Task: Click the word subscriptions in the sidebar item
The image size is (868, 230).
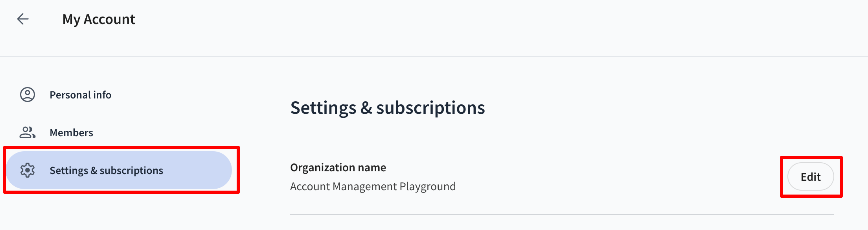Action: [131, 171]
